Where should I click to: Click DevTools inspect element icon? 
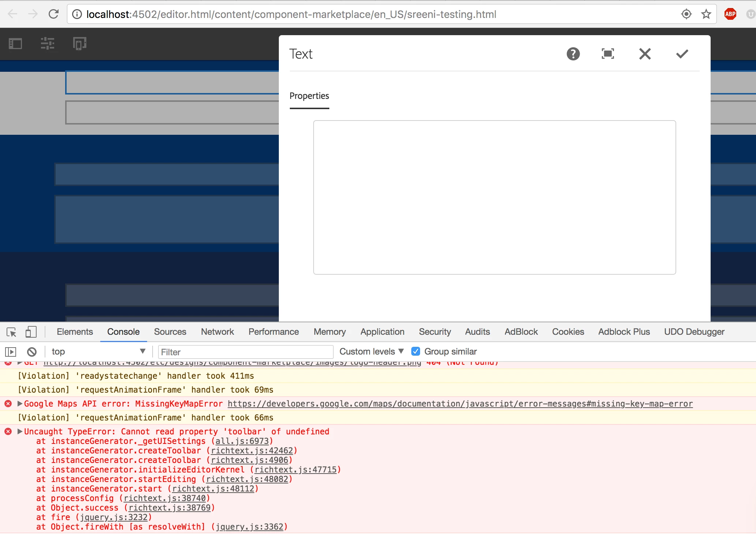click(11, 332)
